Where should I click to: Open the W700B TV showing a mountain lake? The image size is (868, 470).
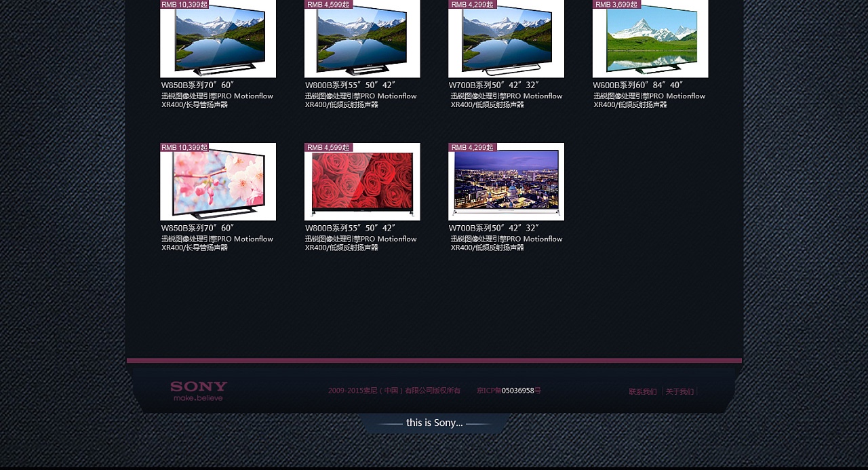click(506, 39)
